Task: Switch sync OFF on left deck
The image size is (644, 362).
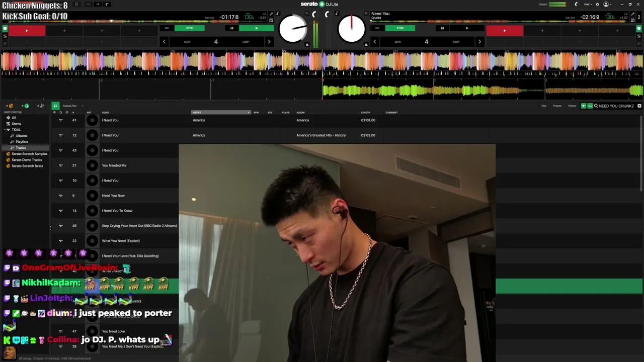Action: (x=167, y=28)
